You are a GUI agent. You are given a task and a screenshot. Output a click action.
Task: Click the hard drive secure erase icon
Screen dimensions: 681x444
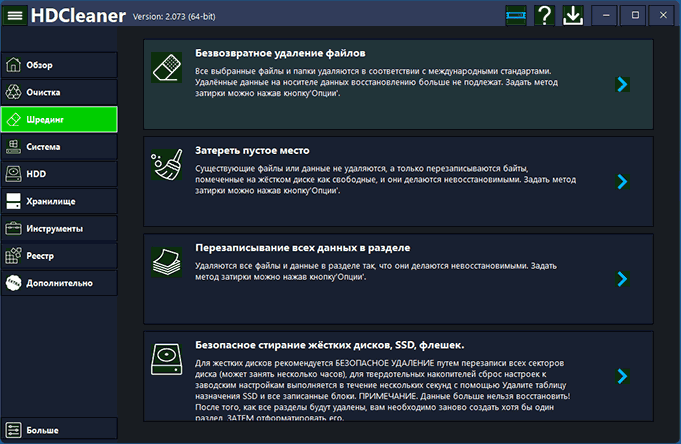[x=164, y=358]
